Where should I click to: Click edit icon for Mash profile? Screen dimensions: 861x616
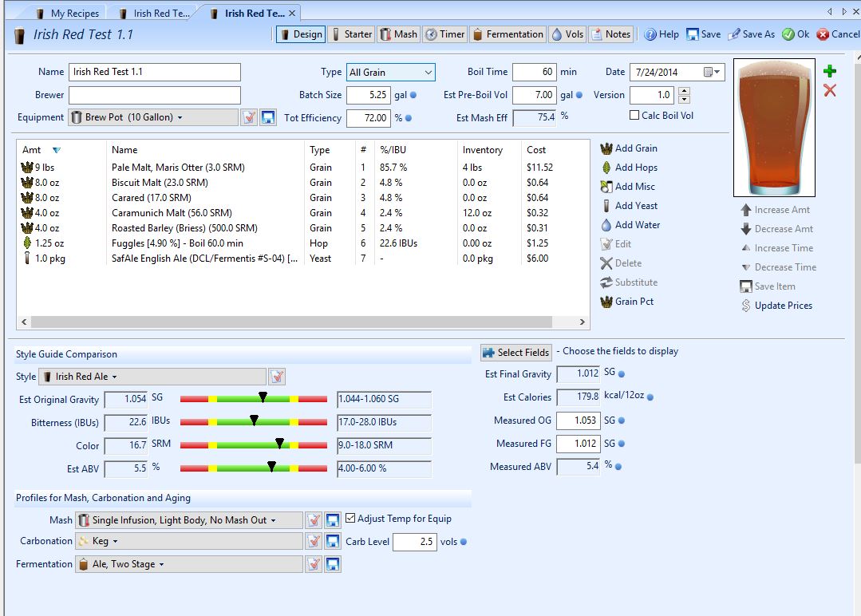pos(314,520)
